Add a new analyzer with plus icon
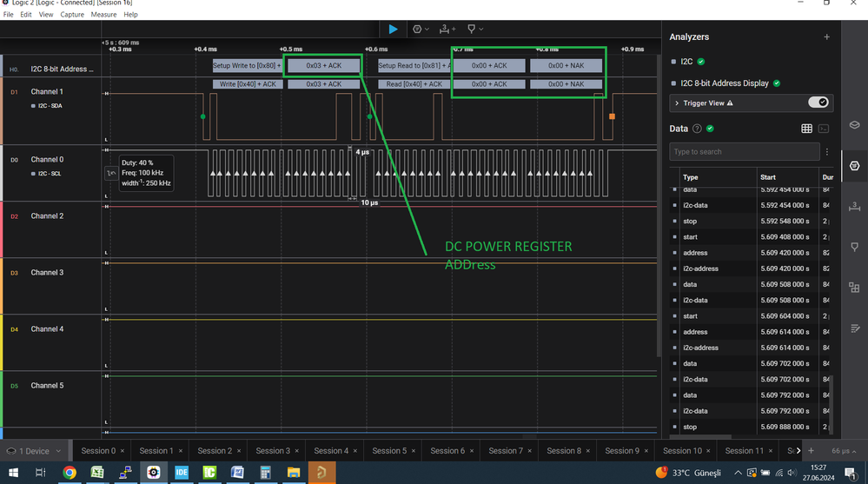This screenshot has width=868, height=484. pos(826,37)
